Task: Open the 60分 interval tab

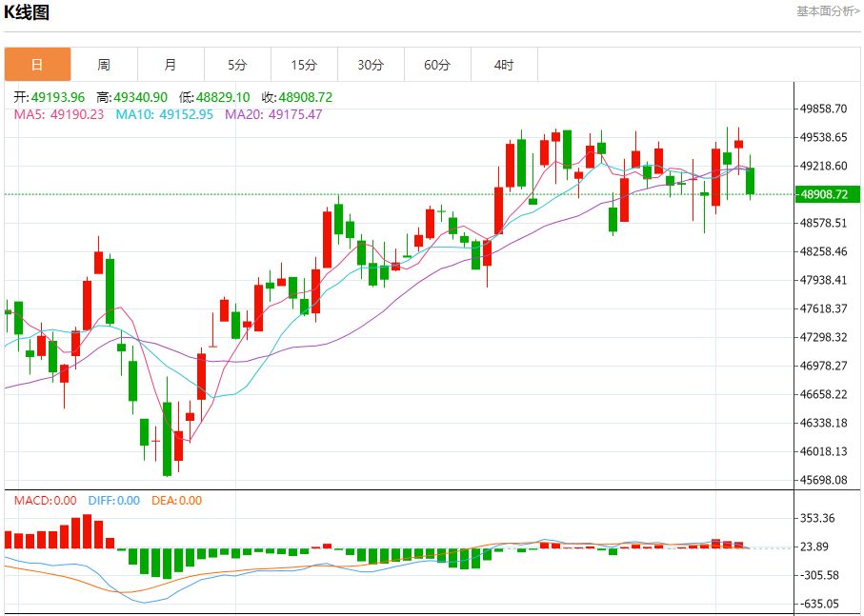Action: tap(437, 65)
